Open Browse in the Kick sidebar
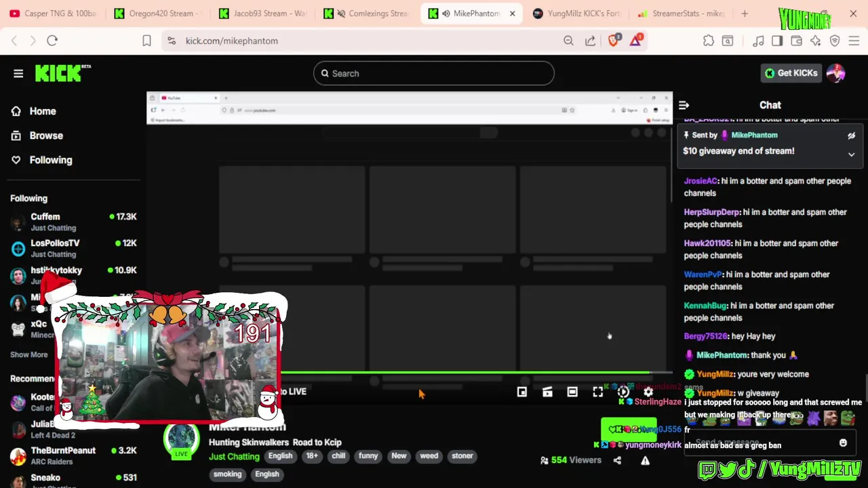Viewport: 868px width, 488px height. coord(45,136)
